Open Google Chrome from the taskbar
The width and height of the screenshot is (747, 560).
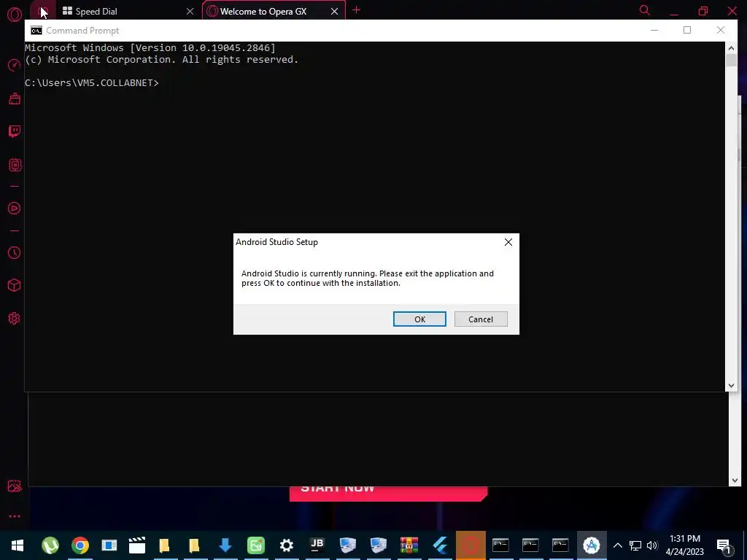(80, 545)
